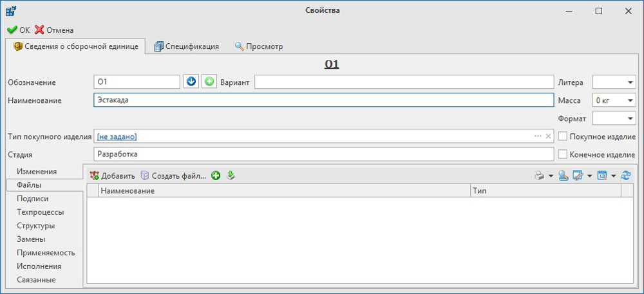644x294 pixels.
Task: Click the green download arrow in files toolbar
Action: pyautogui.click(x=231, y=176)
